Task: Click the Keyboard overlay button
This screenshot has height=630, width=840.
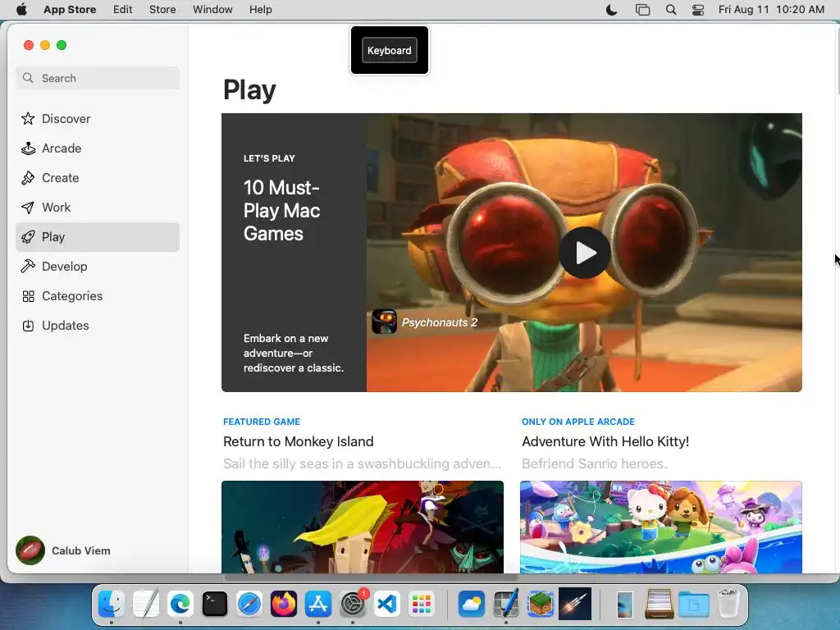Action: (x=390, y=50)
